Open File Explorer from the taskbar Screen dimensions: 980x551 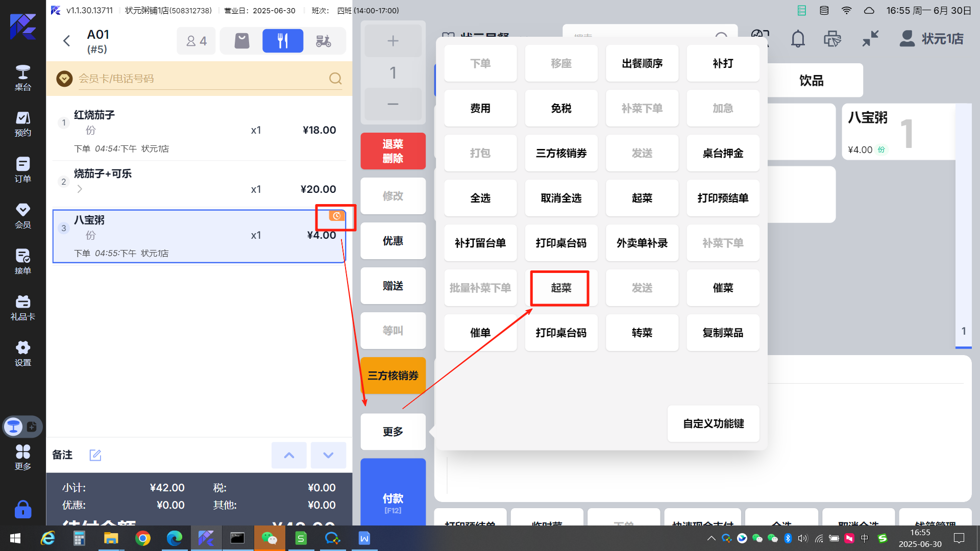[111, 538]
